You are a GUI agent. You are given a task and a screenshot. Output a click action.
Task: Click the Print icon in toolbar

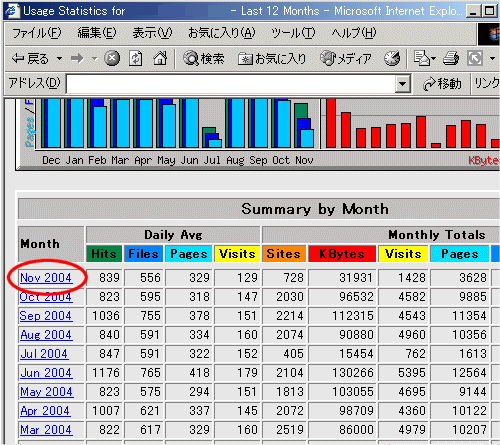pyautogui.click(x=451, y=59)
